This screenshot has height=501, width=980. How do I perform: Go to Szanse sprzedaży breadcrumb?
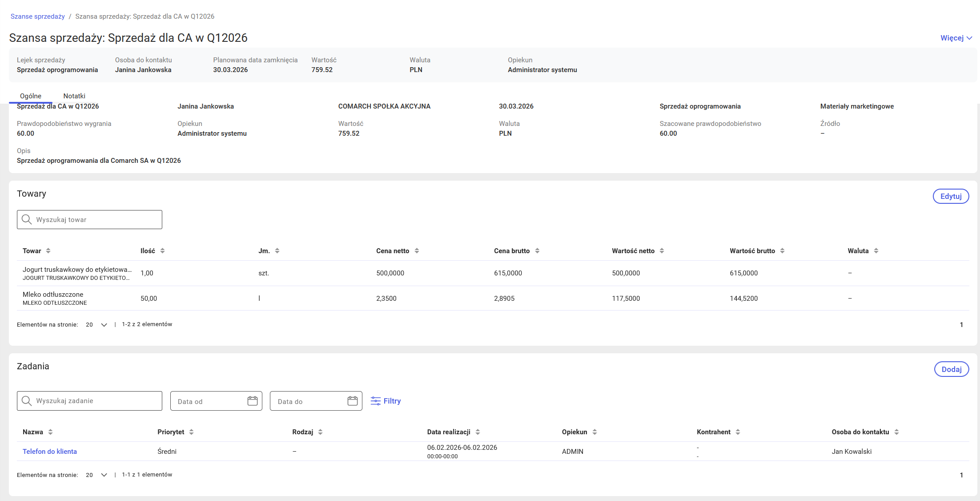pos(38,16)
